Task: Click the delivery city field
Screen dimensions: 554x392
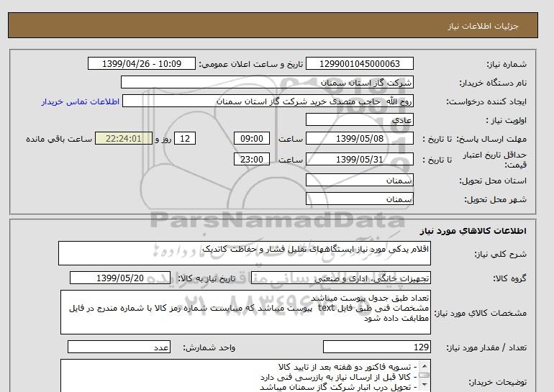Action: click(359, 199)
